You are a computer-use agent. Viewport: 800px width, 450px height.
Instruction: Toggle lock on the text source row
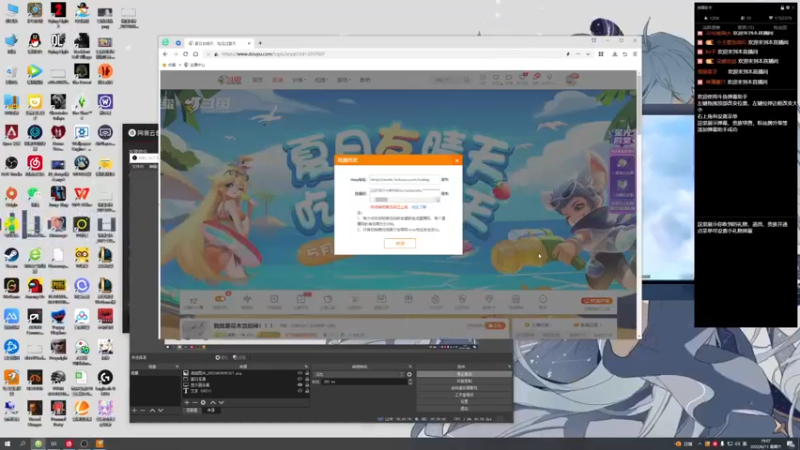[307, 391]
